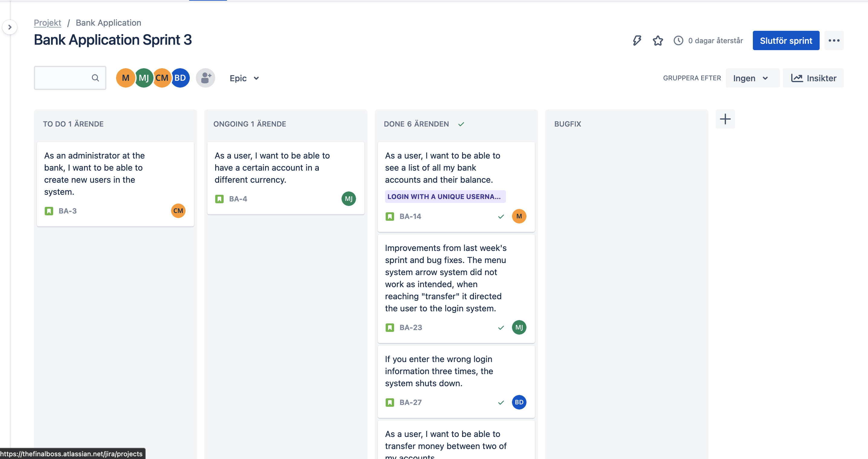
Task: Filter by the M avatar
Action: point(126,78)
